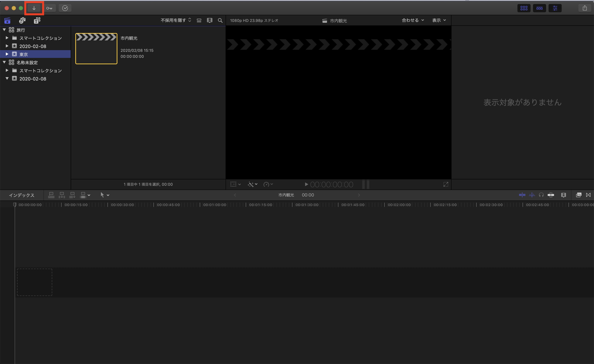
Task: Expand the 東京 event disclosure triangle
Action: [x=7, y=54]
